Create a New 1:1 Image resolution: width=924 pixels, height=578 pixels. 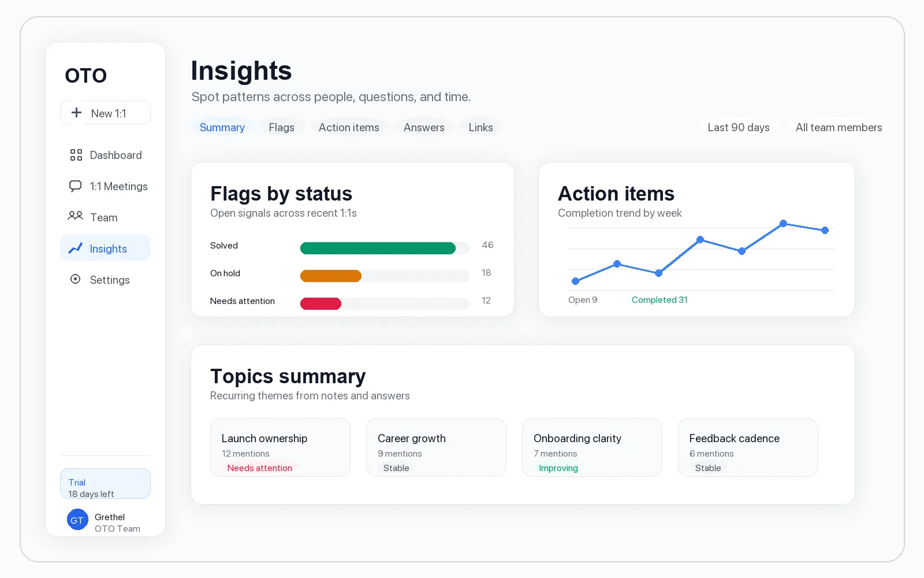[105, 113]
